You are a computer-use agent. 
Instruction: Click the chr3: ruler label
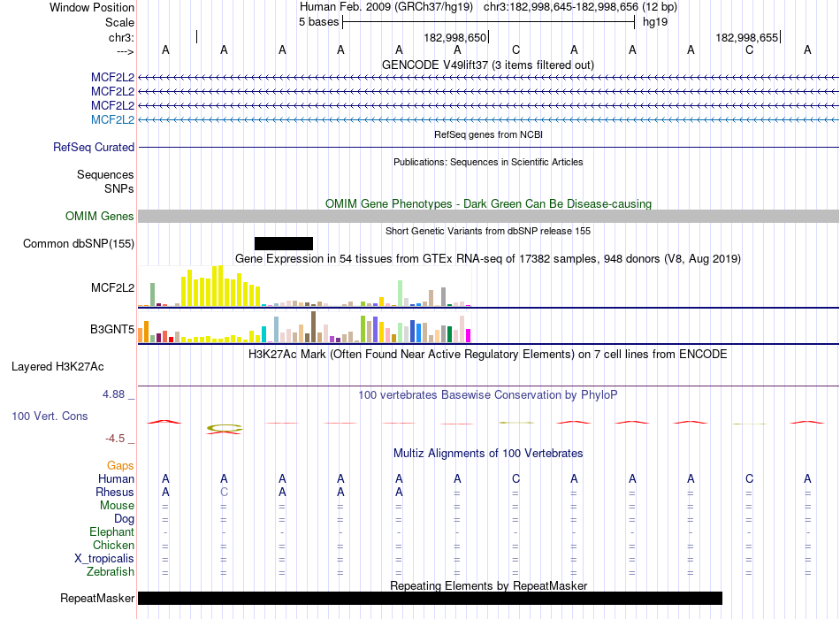click(121, 37)
